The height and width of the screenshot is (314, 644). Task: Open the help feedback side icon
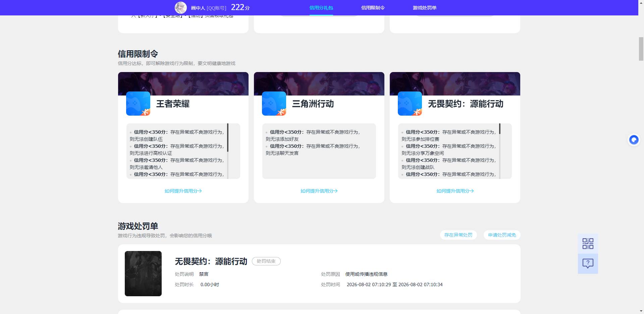pos(588,263)
